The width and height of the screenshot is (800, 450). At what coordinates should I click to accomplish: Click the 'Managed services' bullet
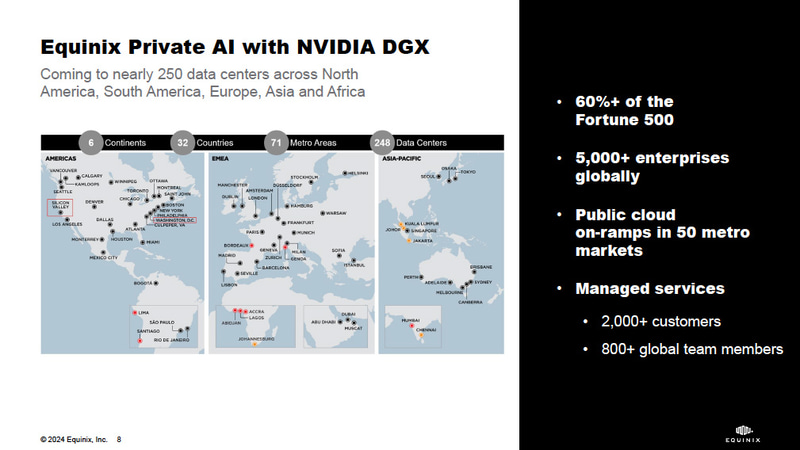click(x=650, y=289)
